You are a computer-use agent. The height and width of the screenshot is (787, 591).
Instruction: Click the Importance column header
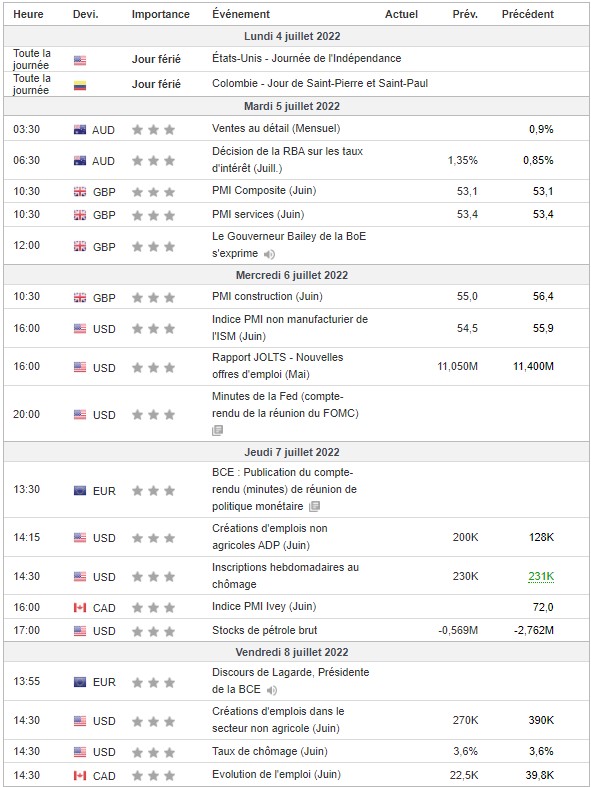click(161, 14)
